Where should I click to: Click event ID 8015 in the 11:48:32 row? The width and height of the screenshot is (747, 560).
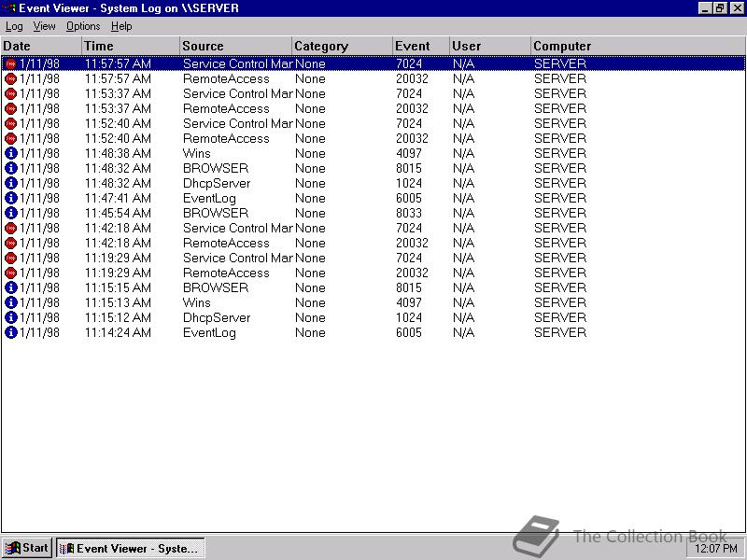click(409, 168)
